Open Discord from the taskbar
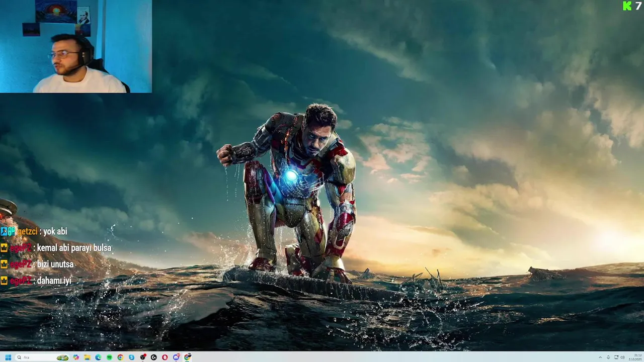The height and width of the screenshot is (362, 644). pos(176,357)
